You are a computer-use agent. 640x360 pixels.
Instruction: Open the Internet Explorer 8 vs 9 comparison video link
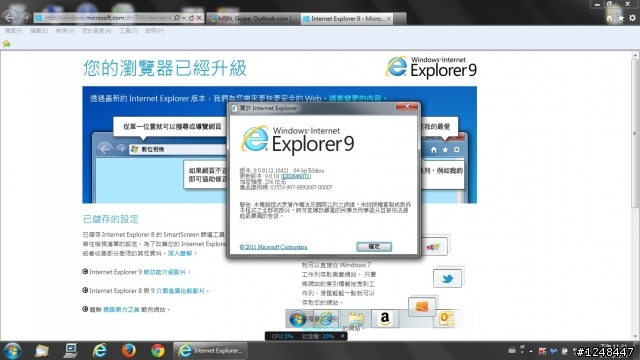180,291
